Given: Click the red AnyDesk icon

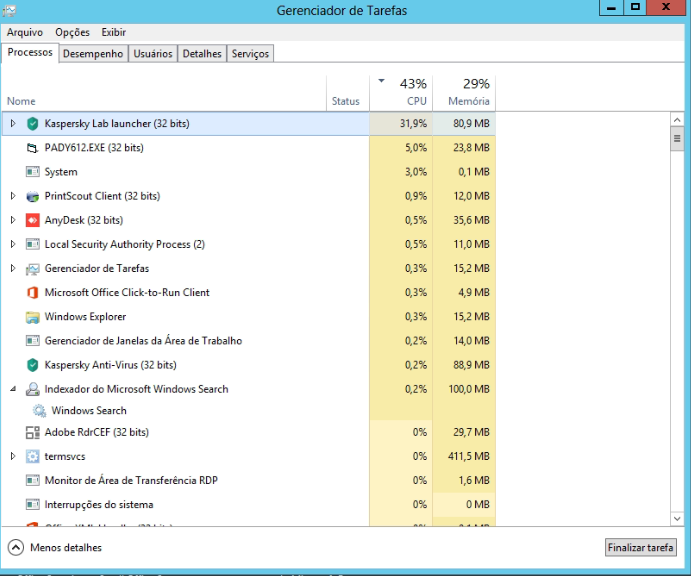Looking at the screenshot, I should click(x=33, y=220).
